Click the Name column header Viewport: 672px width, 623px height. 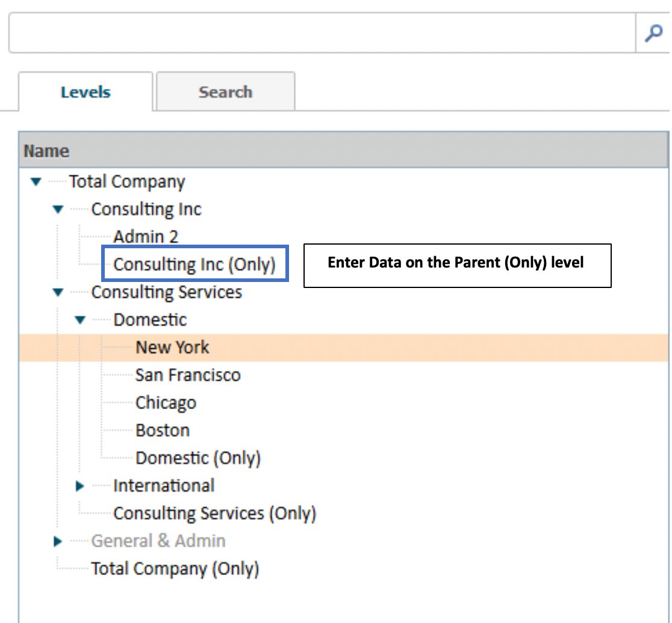[343, 151]
